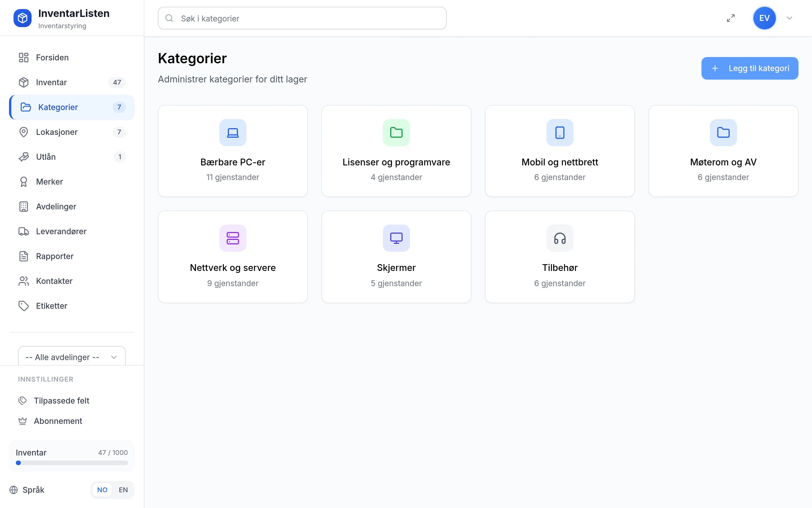Click the headphones icon on Tilbehør
The width and height of the screenshot is (812, 508).
[560, 238]
